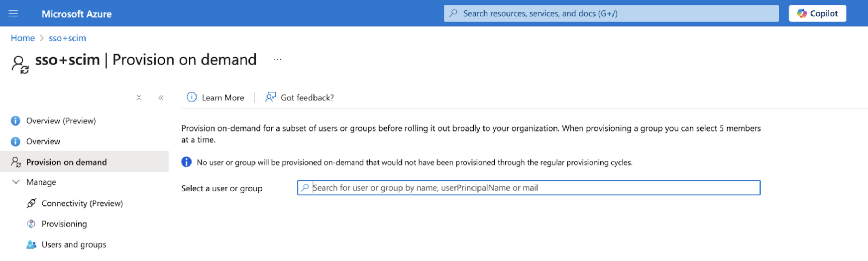The image size is (868, 261).
Task: Open Got feedback? in toolbar
Action: point(307,98)
